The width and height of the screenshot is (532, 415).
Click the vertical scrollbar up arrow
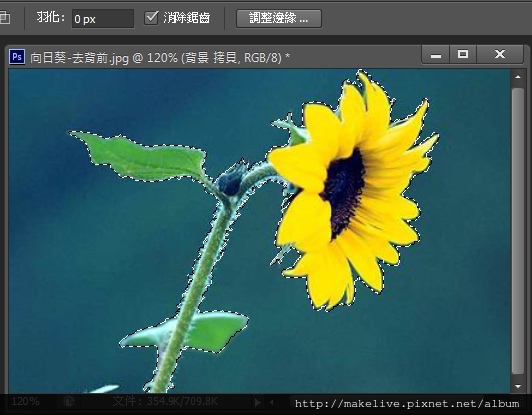tap(518, 77)
